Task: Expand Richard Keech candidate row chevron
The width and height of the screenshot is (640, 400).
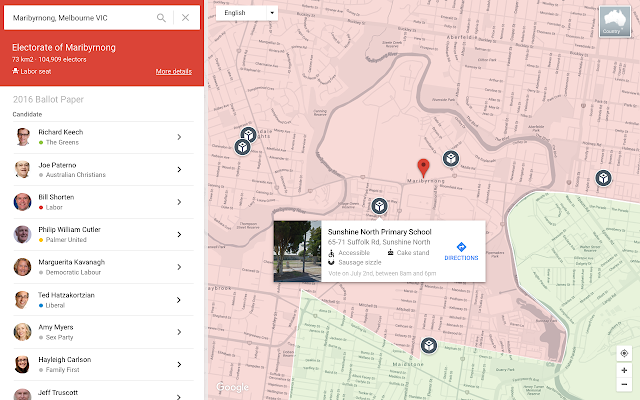Action: pyautogui.click(x=179, y=137)
